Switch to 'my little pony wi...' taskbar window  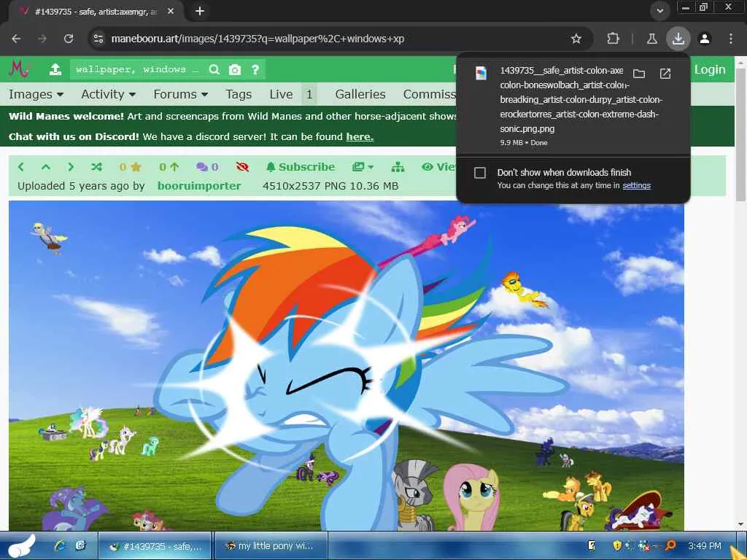pos(271,545)
